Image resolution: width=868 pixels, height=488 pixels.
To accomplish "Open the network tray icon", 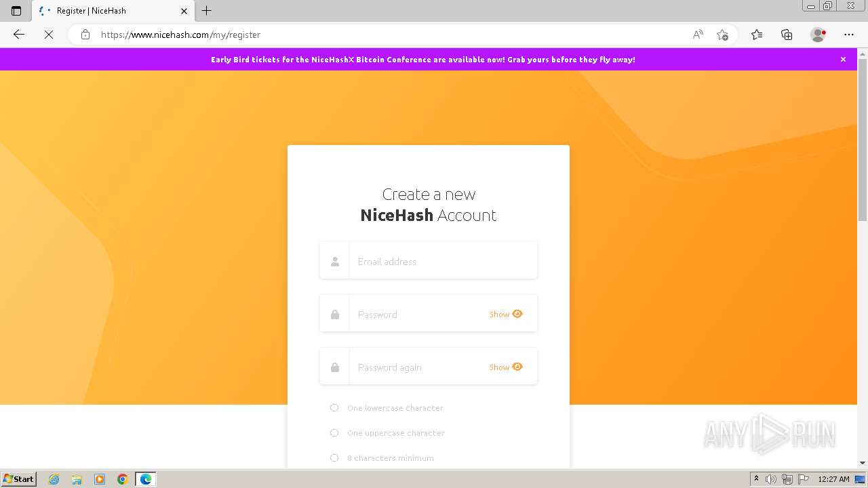I will [787, 479].
